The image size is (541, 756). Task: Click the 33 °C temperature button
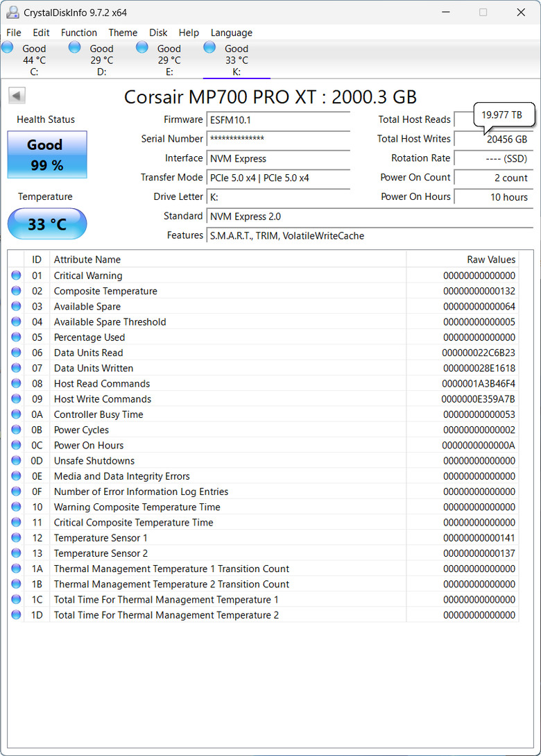tap(47, 224)
